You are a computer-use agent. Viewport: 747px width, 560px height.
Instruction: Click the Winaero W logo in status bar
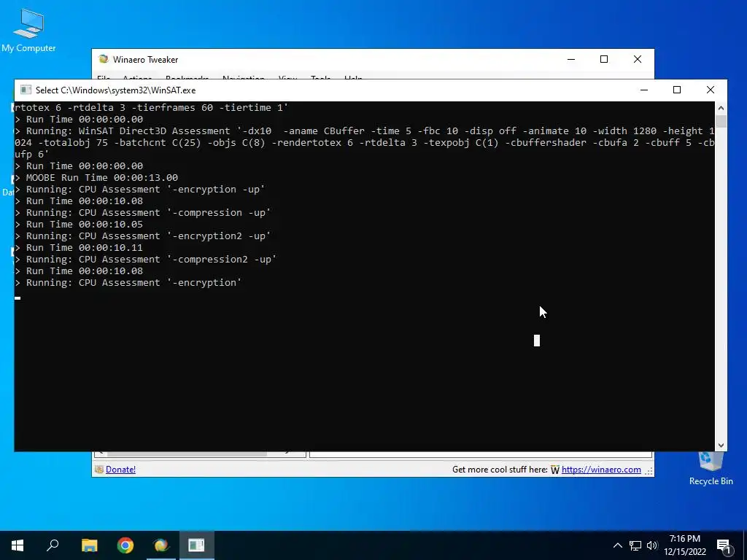555,470
